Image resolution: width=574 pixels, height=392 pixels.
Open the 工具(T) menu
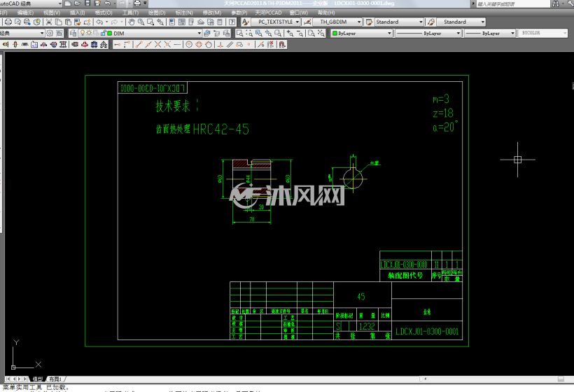point(130,13)
